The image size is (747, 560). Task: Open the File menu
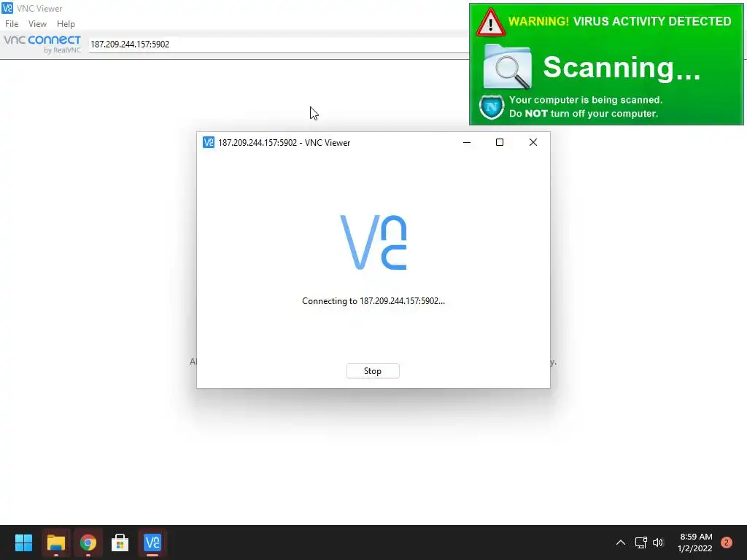[12, 24]
